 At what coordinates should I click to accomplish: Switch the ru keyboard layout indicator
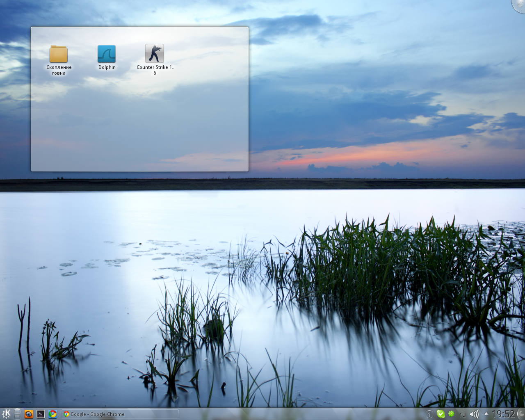click(x=462, y=414)
